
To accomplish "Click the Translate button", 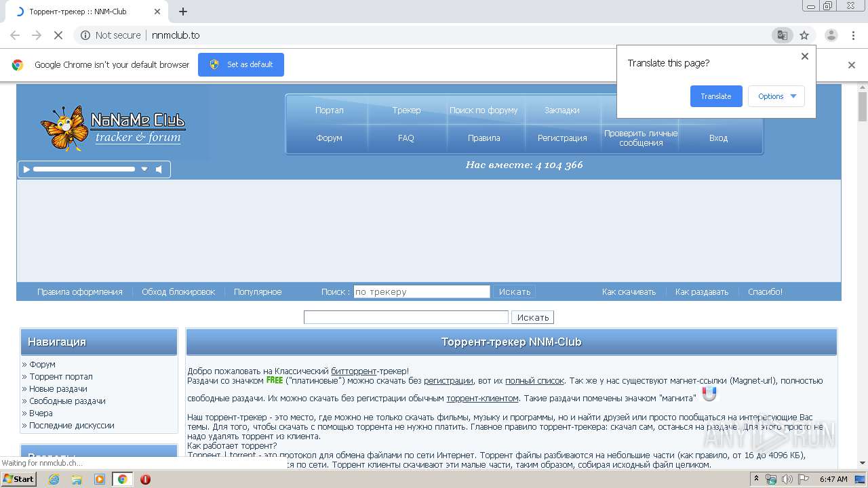I will tap(716, 96).
